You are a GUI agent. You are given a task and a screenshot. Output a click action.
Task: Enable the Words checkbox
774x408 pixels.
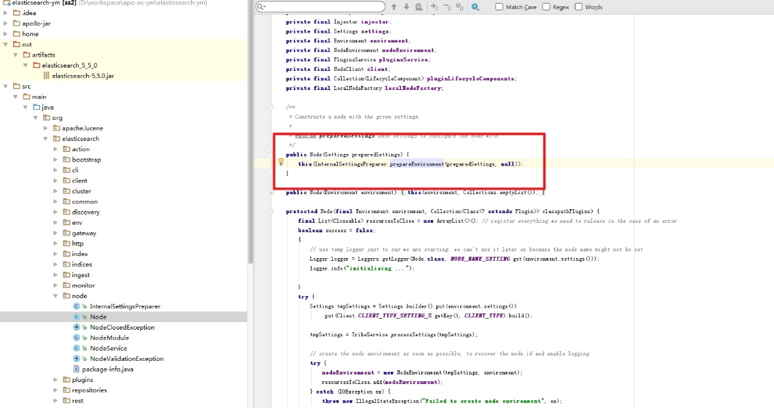pyautogui.click(x=578, y=7)
